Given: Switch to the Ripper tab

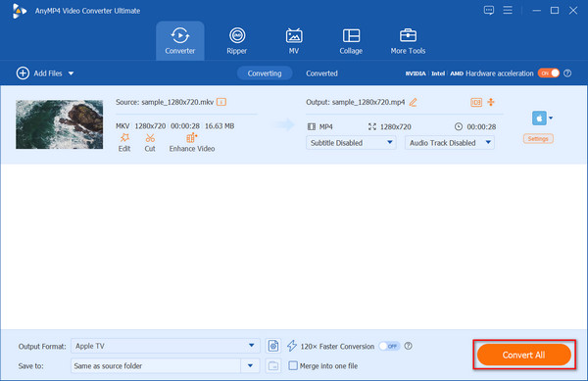Looking at the screenshot, I should point(236,41).
